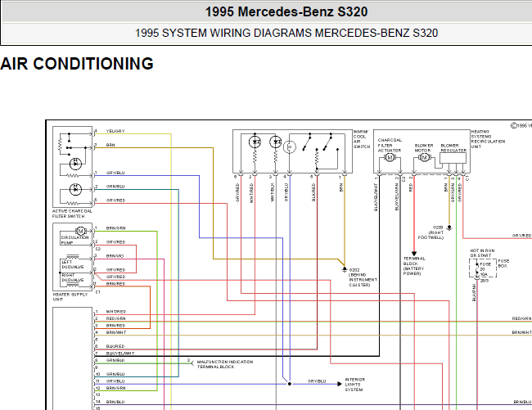Click the 'BLOWER REGULATOR' label
This screenshot has height=410, width=532.
453,148
